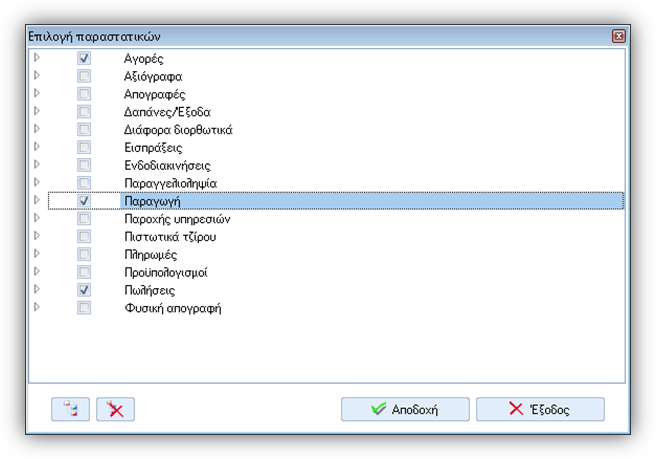Select the Πιστωτικά τζίρου entry
This screenshot has height=459, width=657.
pyautogui.click(x=170, y=237)
